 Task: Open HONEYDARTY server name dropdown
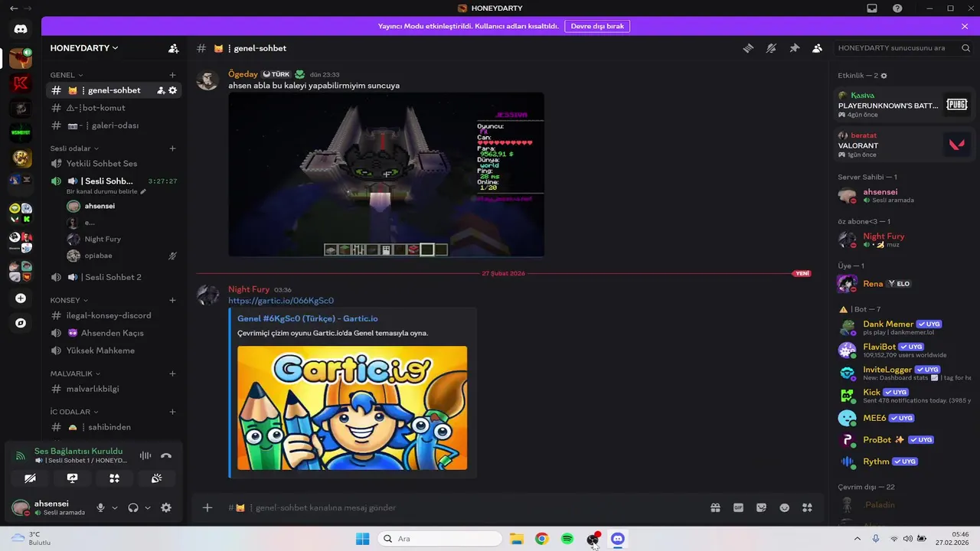(84, 48)
